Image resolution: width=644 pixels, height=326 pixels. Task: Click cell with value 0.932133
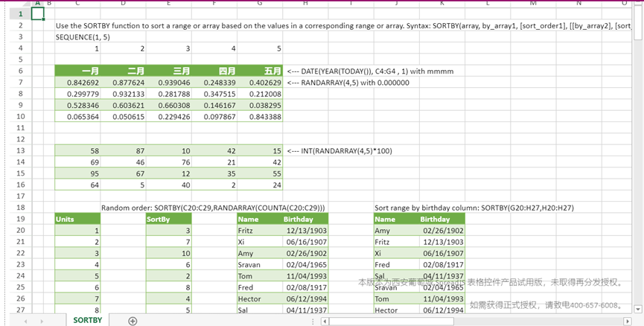click(123, 94)
